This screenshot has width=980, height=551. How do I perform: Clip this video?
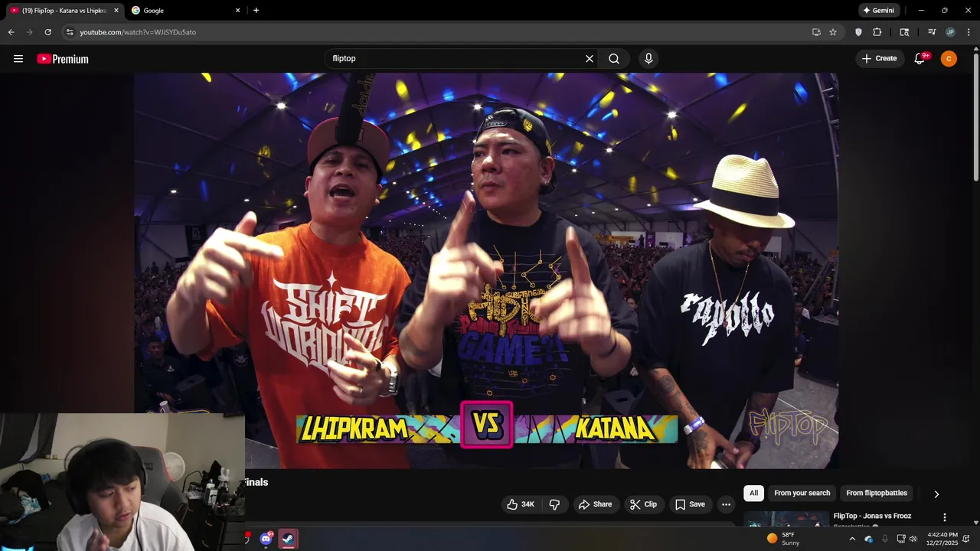coord(643,504)
